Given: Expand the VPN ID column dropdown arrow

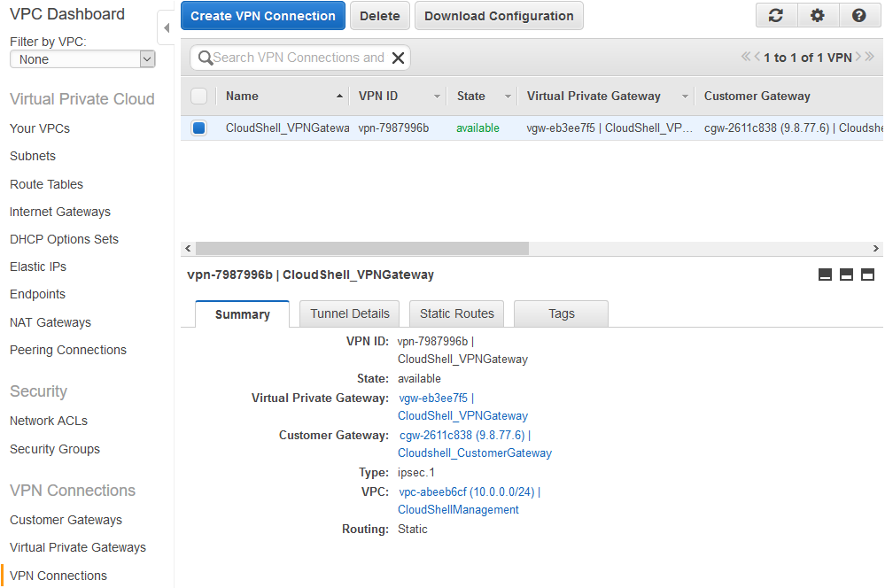Looking at the screenshot, I should [437, 97].
